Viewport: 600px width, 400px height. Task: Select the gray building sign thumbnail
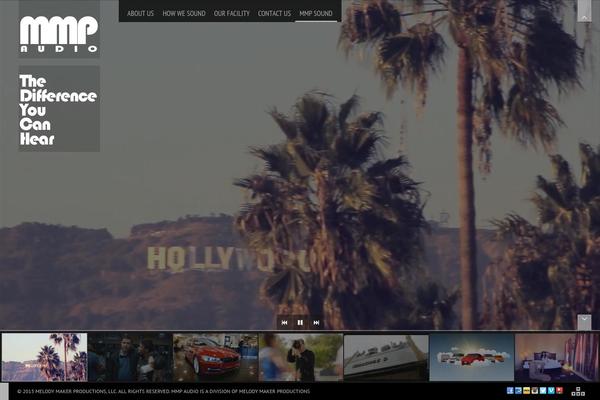coord(386,357)
